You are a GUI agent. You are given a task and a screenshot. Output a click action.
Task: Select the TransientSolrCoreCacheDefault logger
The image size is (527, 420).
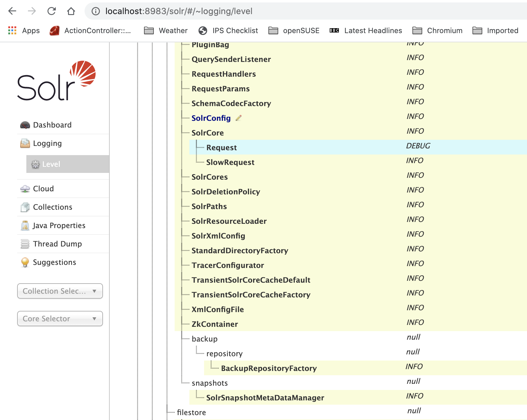[251, 280]
